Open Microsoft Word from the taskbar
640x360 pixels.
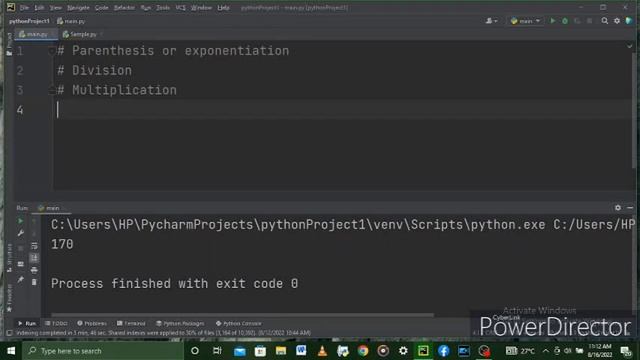click(x=301, y=351)
